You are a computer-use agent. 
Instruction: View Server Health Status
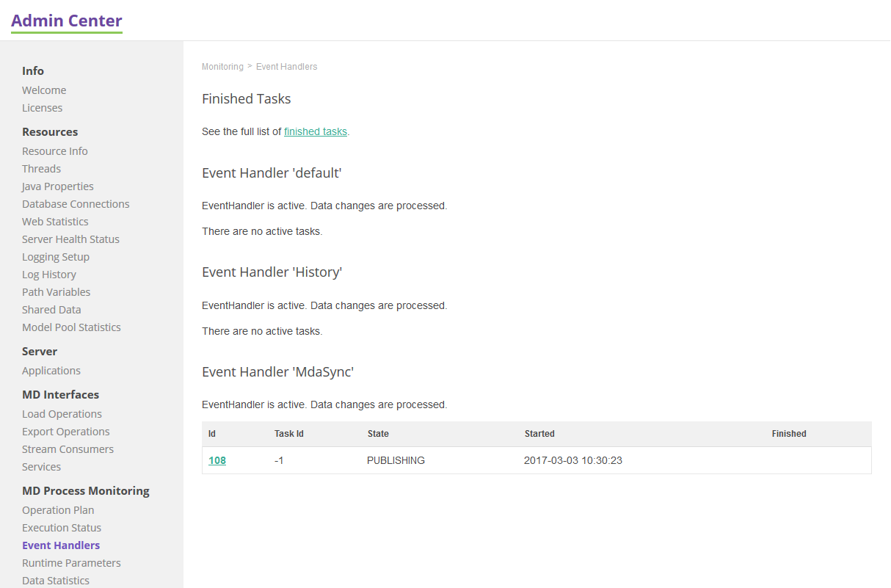(70, 239)
